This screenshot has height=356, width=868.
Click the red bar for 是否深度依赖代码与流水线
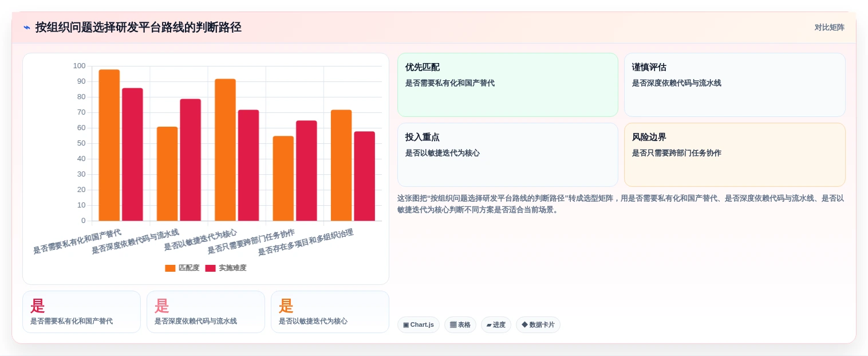(x=190, y=160)
